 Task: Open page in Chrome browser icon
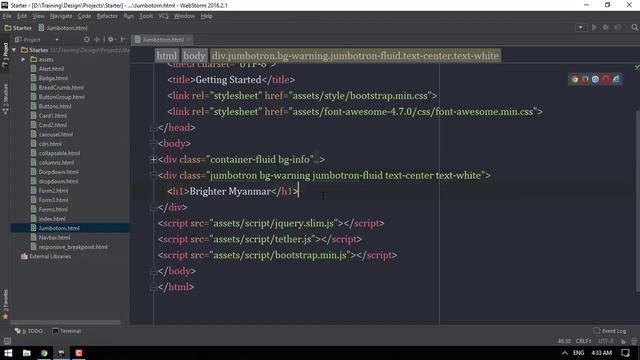click(575, 80)
